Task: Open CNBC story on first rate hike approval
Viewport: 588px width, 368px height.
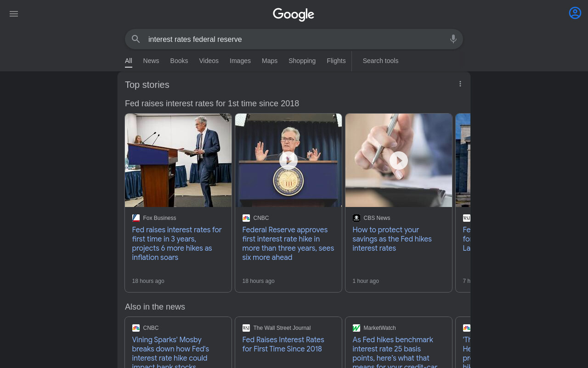Action: [288, 244]
